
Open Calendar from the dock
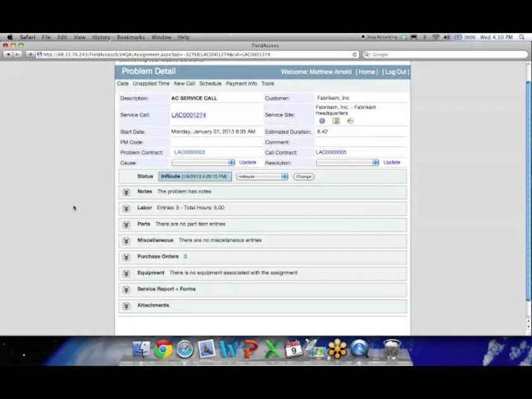(x=293, y=349)
